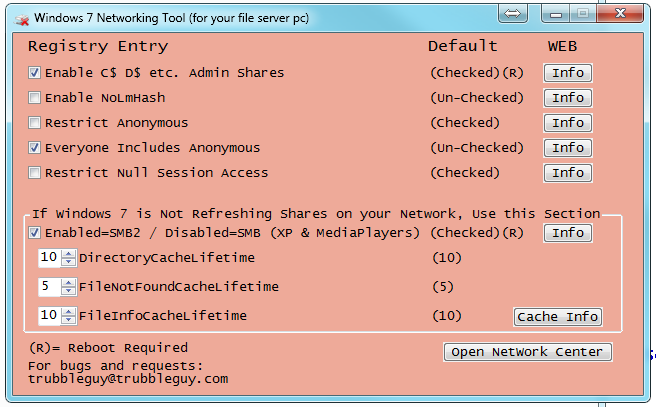The width and height of the screenshot is (656, 407).
Task: Click the Default column heading
Action: [463, 46]
